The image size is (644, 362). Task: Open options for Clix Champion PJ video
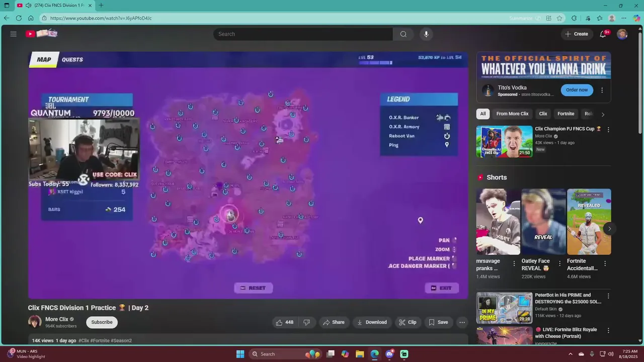click(608, 130)
